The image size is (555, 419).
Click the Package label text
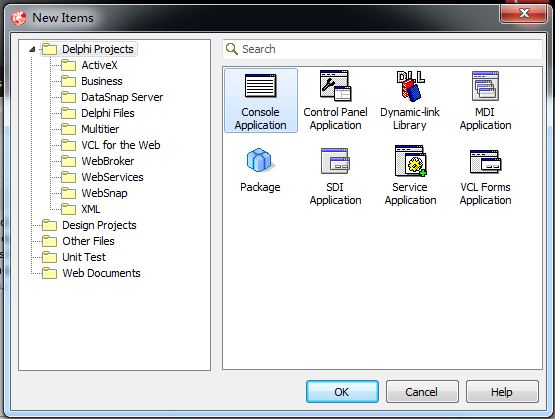260,187
